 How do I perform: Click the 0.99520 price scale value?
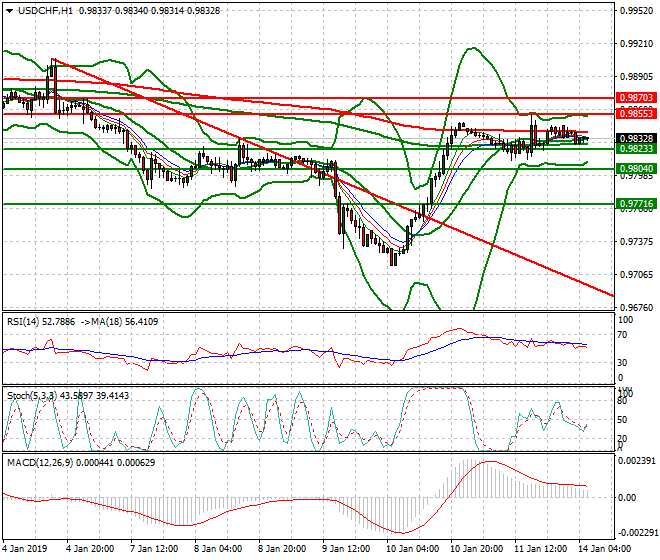pyautogui.click(x=636, y=11)
